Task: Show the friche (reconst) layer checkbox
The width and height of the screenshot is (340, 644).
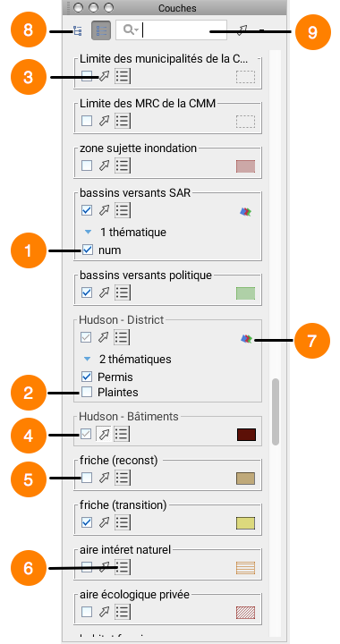Action: [87, 478]
